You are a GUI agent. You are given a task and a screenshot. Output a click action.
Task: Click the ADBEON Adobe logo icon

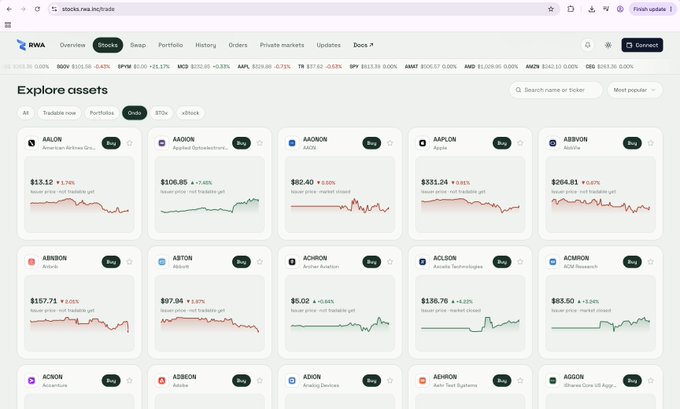click(x=162, y=380)
